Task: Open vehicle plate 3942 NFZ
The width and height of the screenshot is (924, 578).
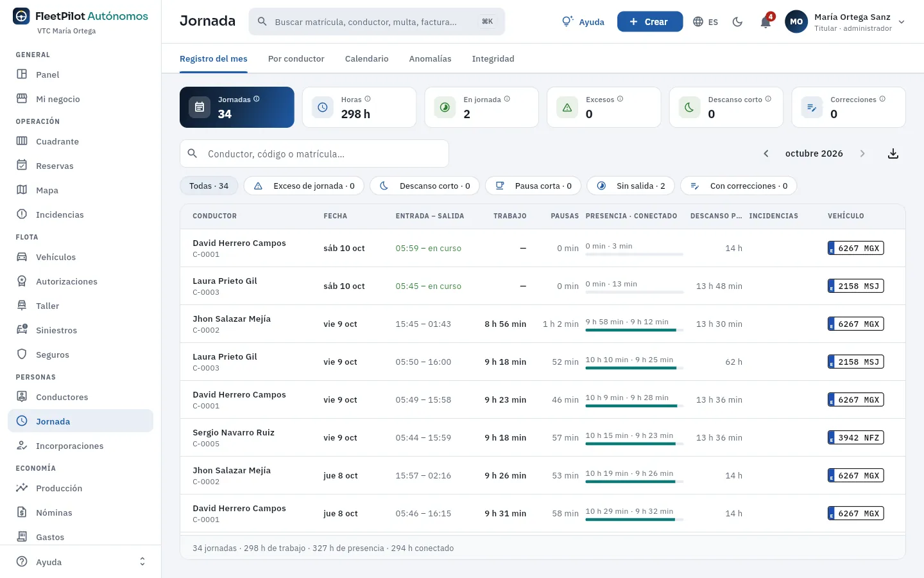Action: coord(856,438)
